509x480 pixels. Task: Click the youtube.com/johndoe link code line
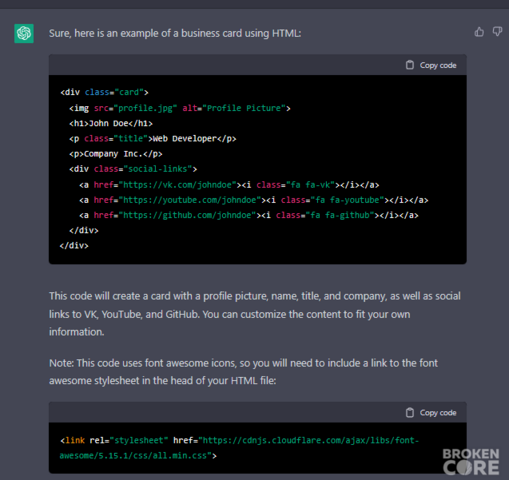coord(254,200)
